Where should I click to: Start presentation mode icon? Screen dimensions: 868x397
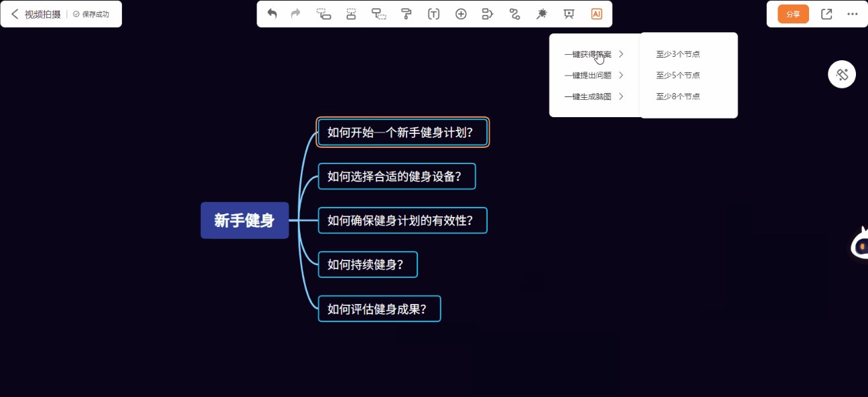click(569, 14)
